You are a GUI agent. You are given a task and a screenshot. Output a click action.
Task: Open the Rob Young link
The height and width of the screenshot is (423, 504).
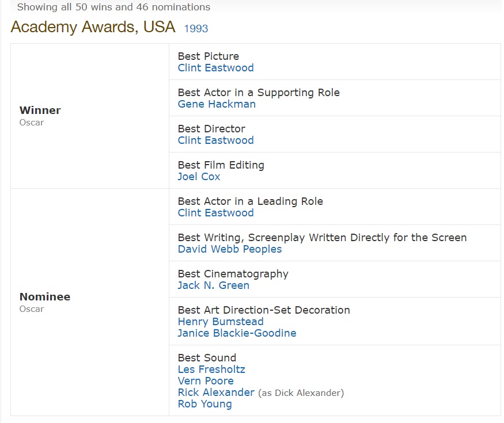204,404
